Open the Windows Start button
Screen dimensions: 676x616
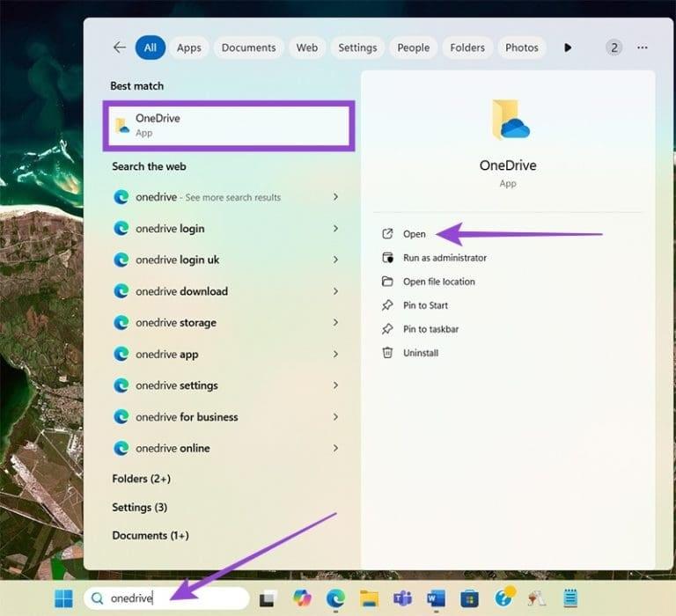click(63, 598)
